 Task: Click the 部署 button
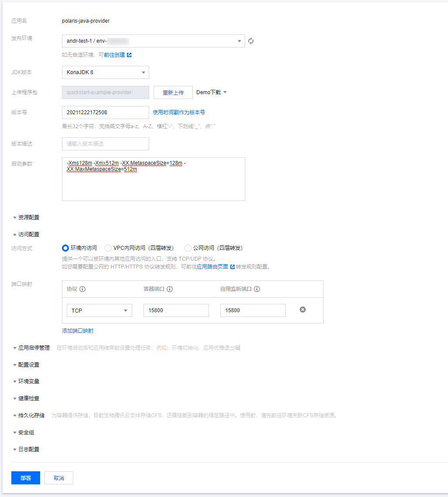tap(26, 478)
